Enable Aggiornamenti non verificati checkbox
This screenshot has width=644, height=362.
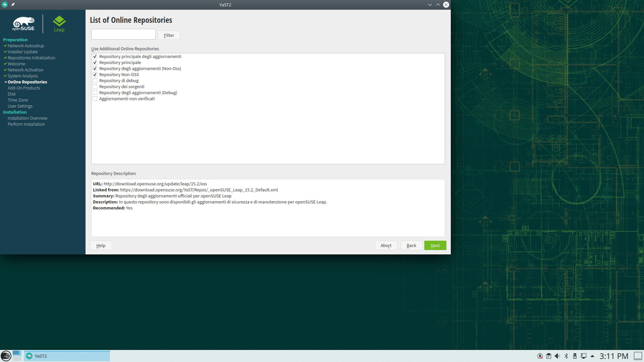95,99
